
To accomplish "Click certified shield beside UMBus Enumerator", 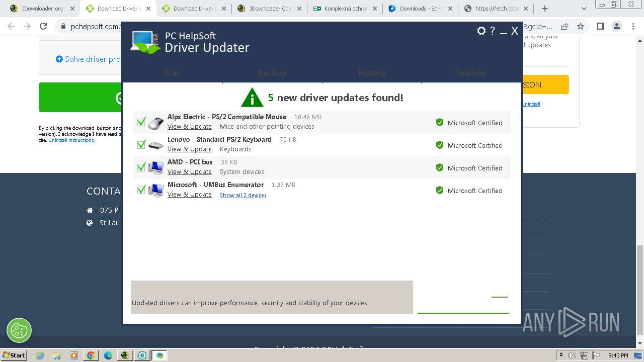I will coord(440,190).
